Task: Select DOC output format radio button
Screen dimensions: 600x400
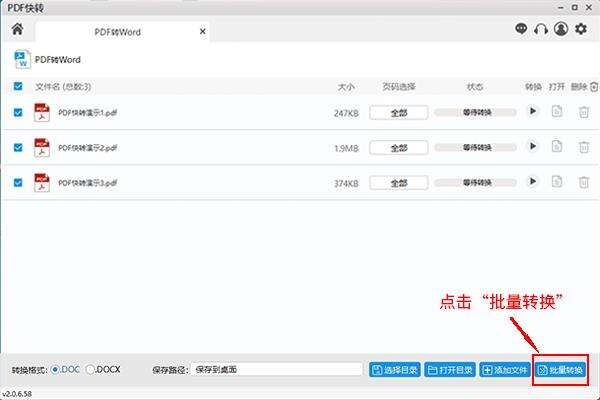Action: click(55, 369)
